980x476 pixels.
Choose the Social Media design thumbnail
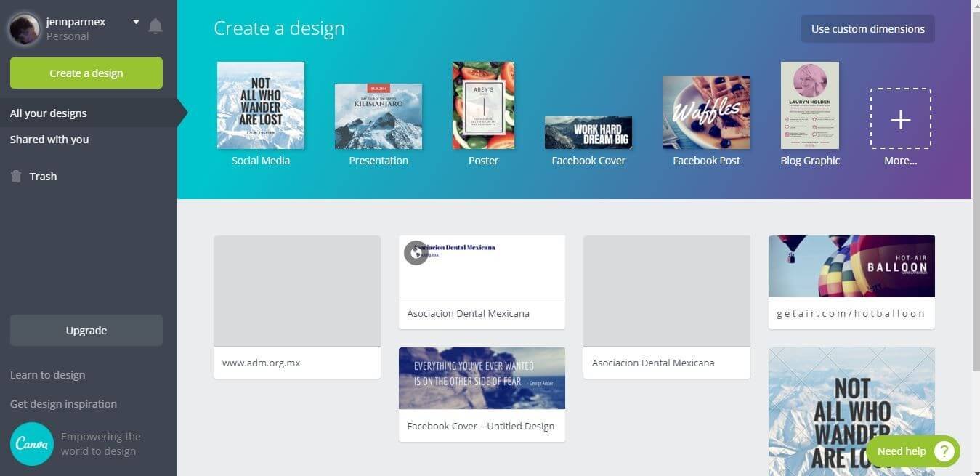261,105
